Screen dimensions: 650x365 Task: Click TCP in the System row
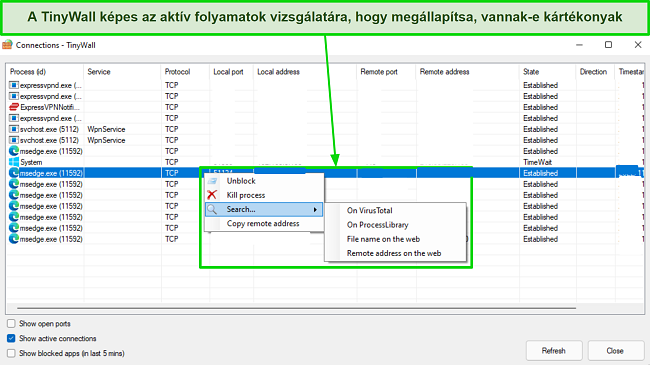pyautogui.click(x=172, y=162)
